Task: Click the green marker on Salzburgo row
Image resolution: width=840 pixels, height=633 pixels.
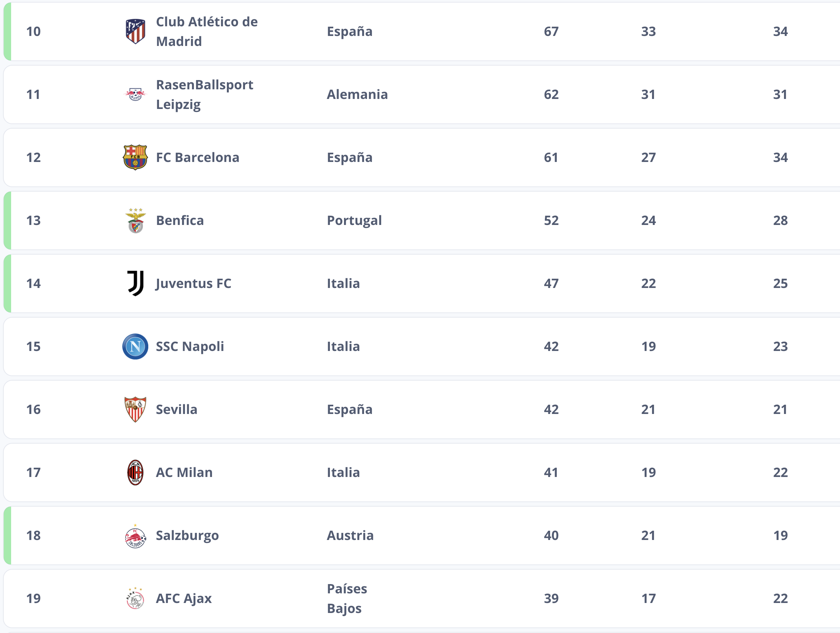Action: [7, 536]
